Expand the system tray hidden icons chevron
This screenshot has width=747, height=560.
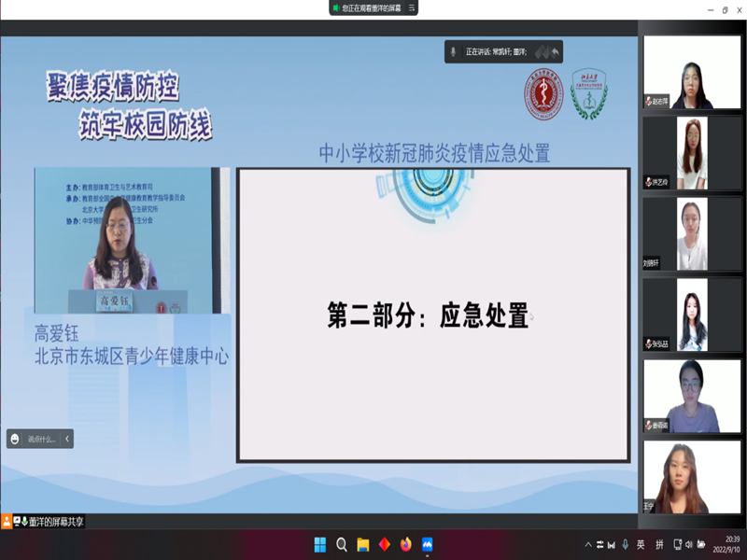click(x=588, y=544)
